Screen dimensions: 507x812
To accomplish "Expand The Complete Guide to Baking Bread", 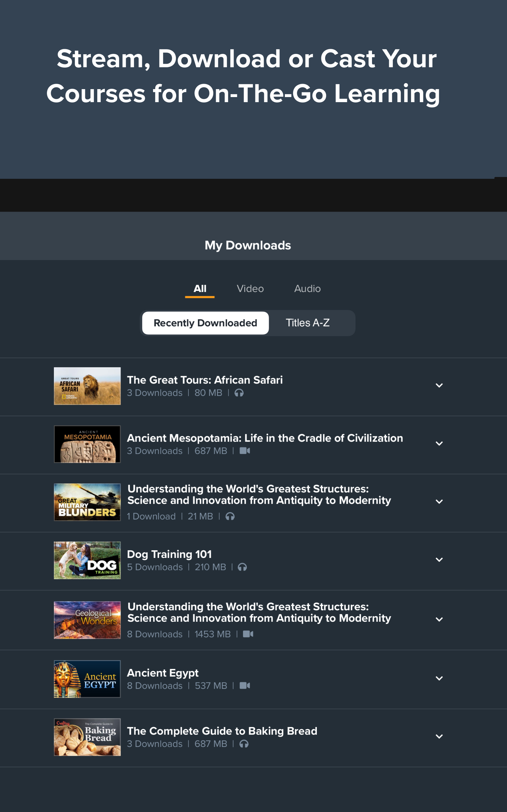I will [439, 737].
